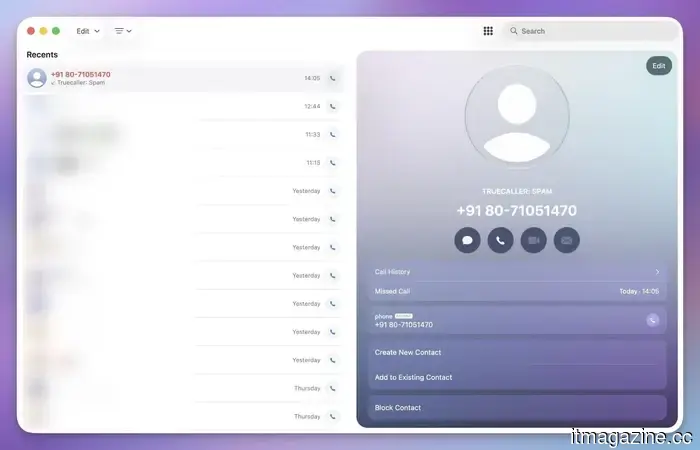Call back the 12:44 recent entry

point(333,106)
